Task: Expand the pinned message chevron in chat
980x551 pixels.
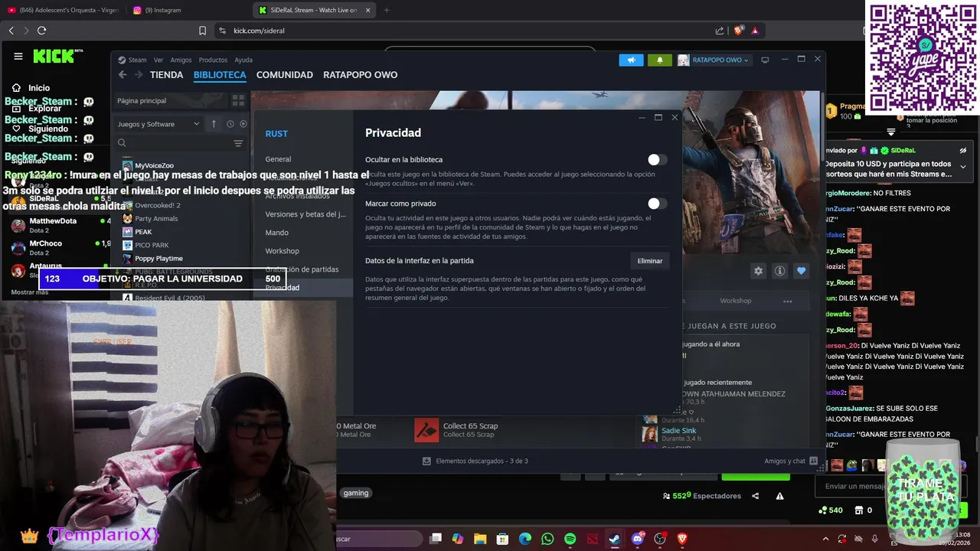Action: click(x=963, y=166)
